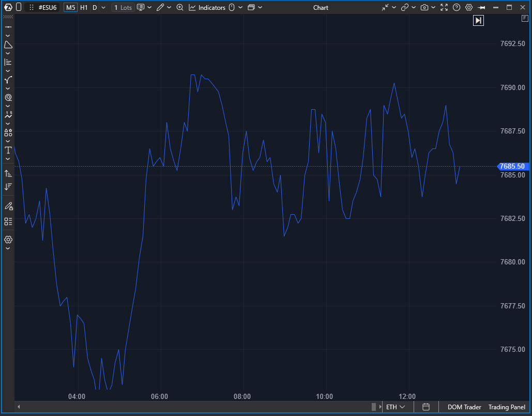Switch to the D daily timeframe
Viewport: 532px width, 416px height.
[x=95, y=7]
